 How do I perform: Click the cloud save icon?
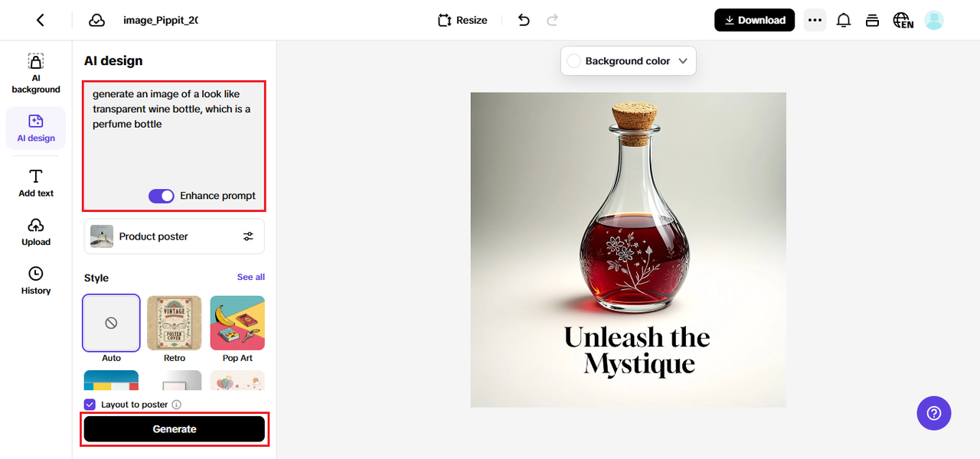tap(96, 21)
